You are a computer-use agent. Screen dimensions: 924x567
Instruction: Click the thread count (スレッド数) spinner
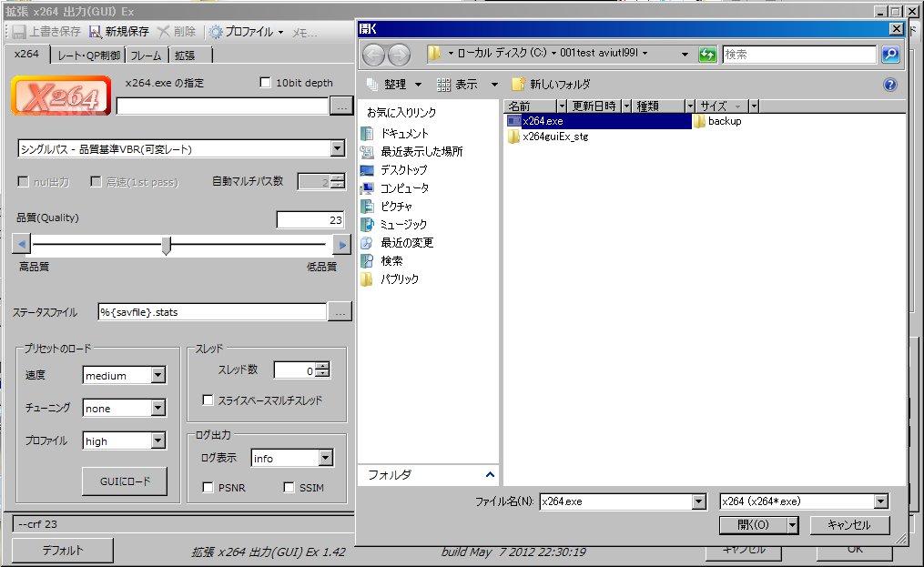(x=322, y=370)
